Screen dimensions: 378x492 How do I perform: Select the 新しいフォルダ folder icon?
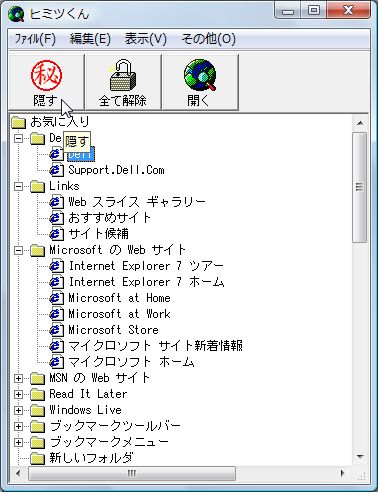pyautogui.click(x=37, y=458)
